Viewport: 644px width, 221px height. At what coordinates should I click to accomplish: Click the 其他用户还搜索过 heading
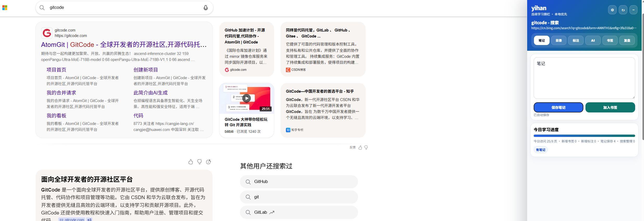coord(266,166)
